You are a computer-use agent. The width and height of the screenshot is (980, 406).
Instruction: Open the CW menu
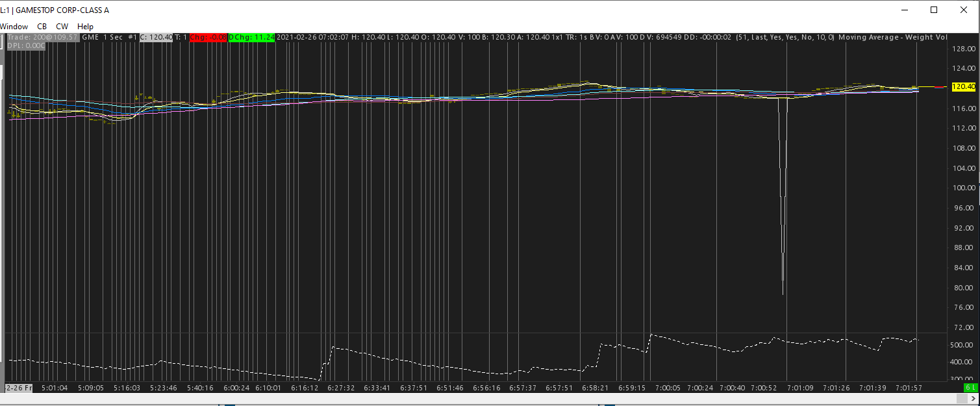pos(62,27)
